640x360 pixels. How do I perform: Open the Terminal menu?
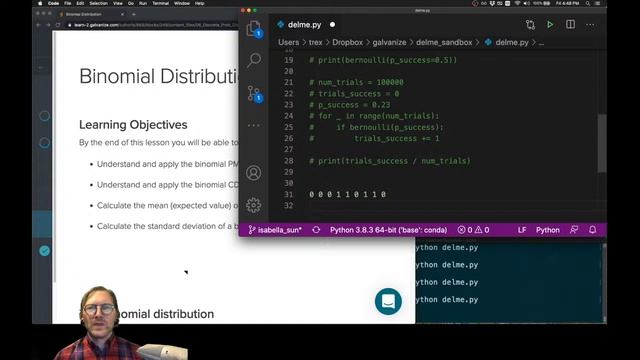pos(160,3)
